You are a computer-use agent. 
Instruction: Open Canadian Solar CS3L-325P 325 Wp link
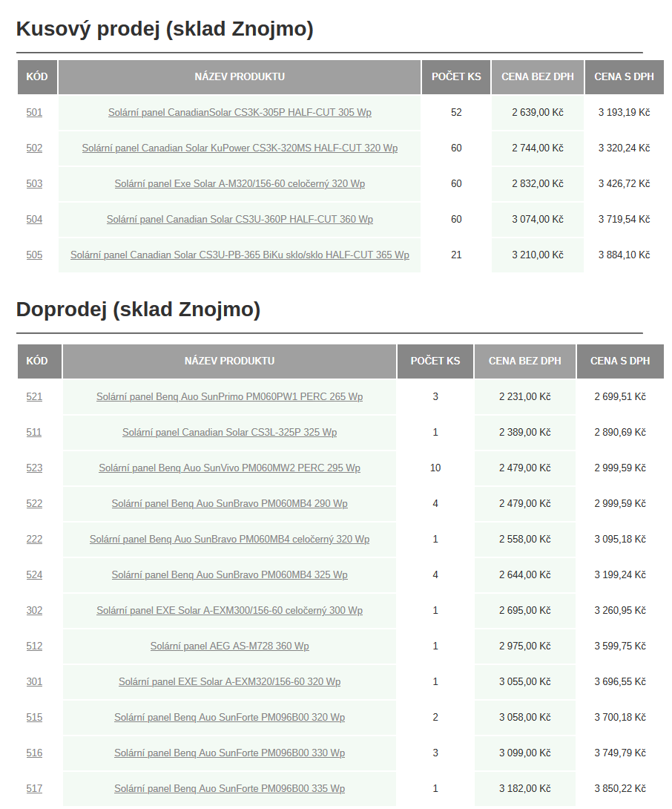(229, 433)
